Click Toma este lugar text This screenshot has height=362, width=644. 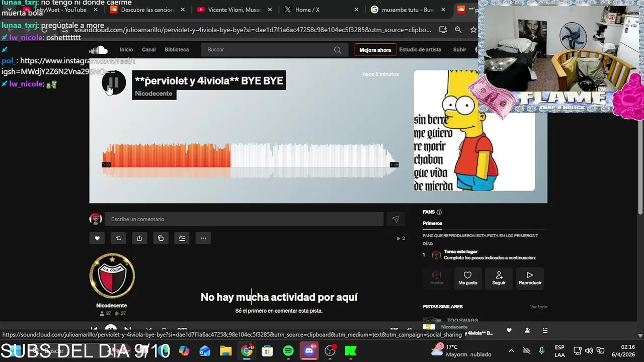pyautogui.click(x=461, y=251)
